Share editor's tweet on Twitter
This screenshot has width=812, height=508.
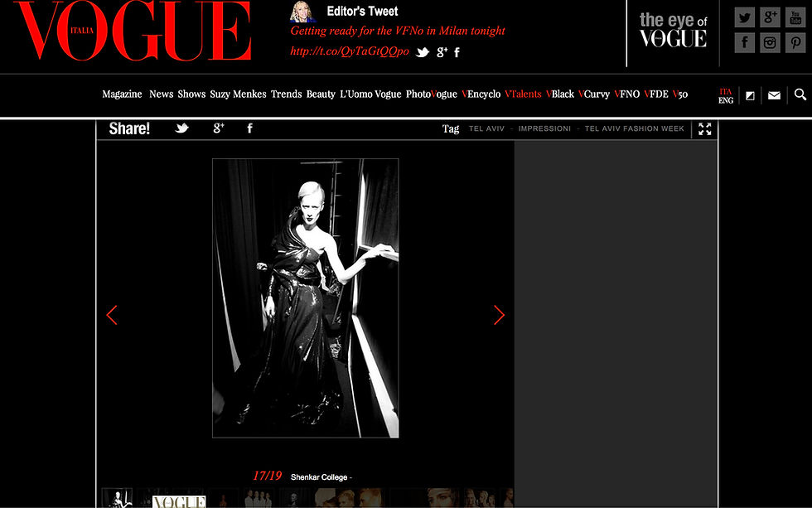coord(423,51)
